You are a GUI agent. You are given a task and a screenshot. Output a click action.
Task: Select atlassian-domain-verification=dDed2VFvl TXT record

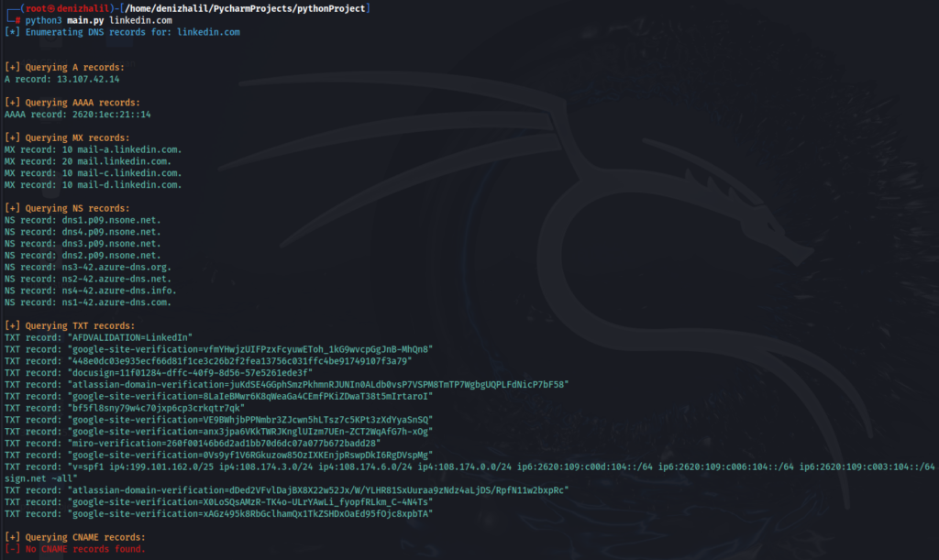[286, 490]
